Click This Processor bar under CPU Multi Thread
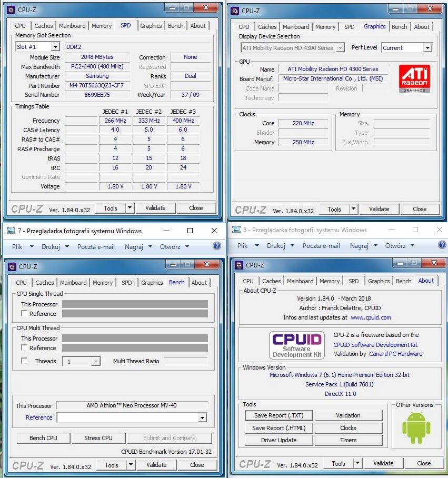The width and height of the screenshot is (448, 478). pyautogui.click(x=135, y=338)
